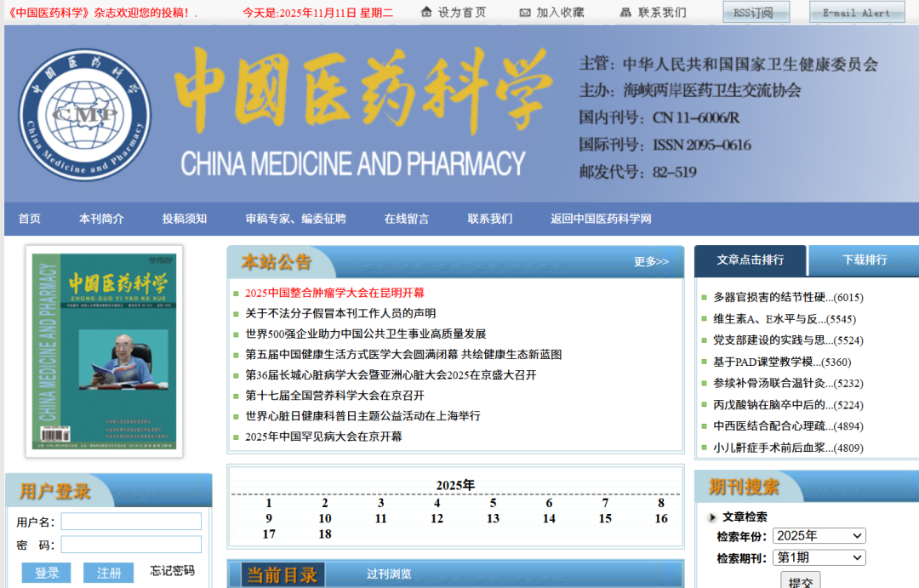Image resolution: width=919 pixels, height=588 pixels.
Task: Click the 注册 button
Action: click(x=108, y=573)
